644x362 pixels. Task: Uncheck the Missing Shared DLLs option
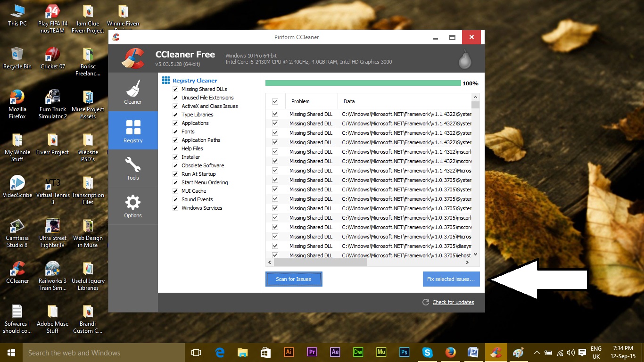coord(175,89)
